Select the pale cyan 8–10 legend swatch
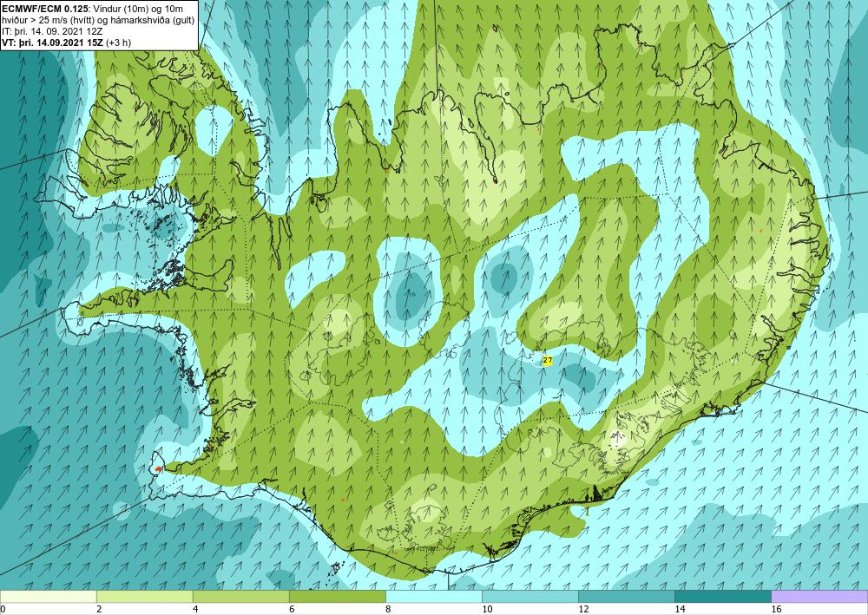This screenshot has width=868, height=615. click(x=433, y=597)
